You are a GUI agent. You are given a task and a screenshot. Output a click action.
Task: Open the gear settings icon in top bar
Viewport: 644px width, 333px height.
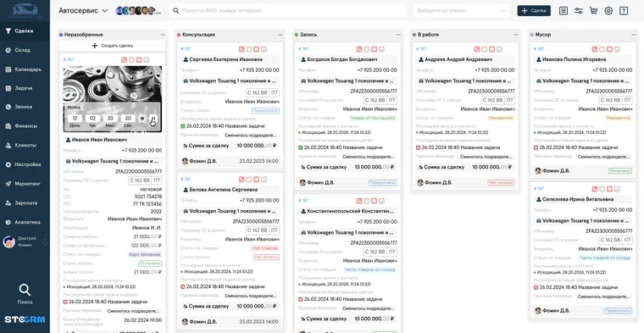click(x=608, y=11)
